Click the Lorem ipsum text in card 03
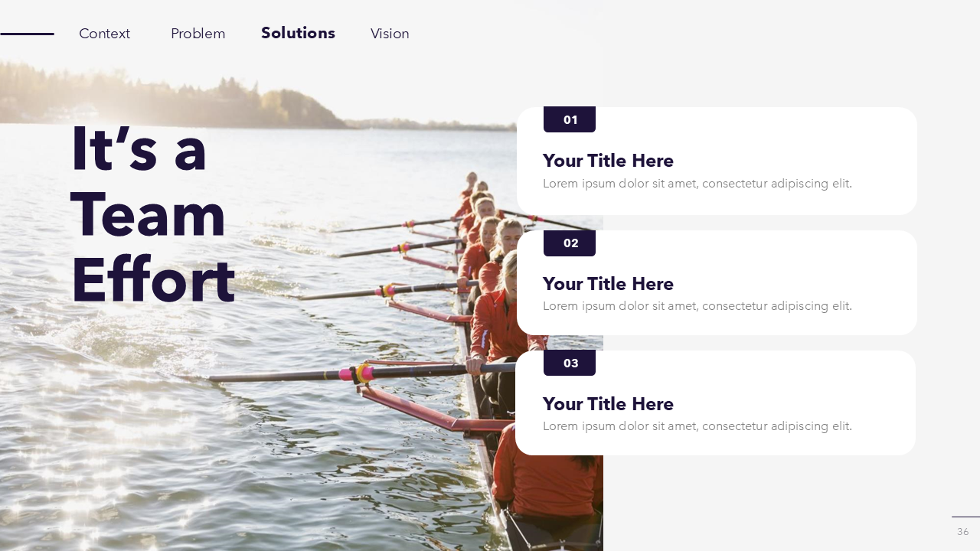 coord(697,426)
